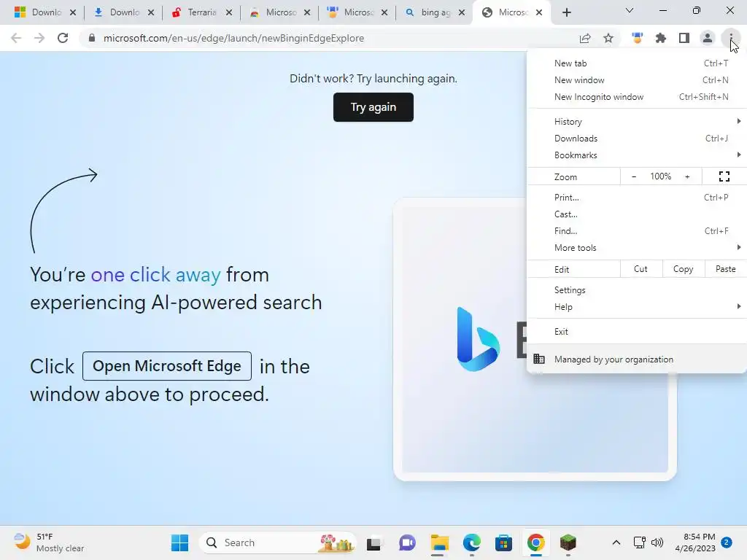Click the network icon in tray
Screen dimensions: 747x560
tap(639, 542)
